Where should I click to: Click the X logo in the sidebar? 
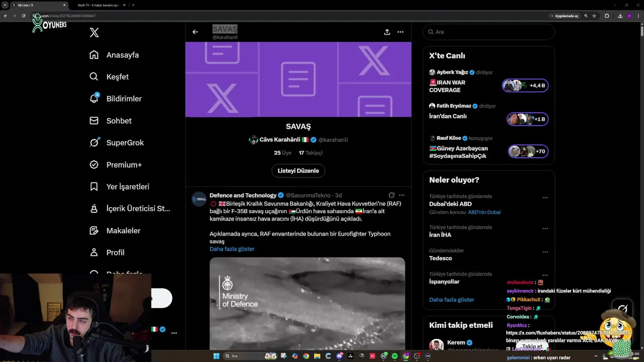pos(94,33)
